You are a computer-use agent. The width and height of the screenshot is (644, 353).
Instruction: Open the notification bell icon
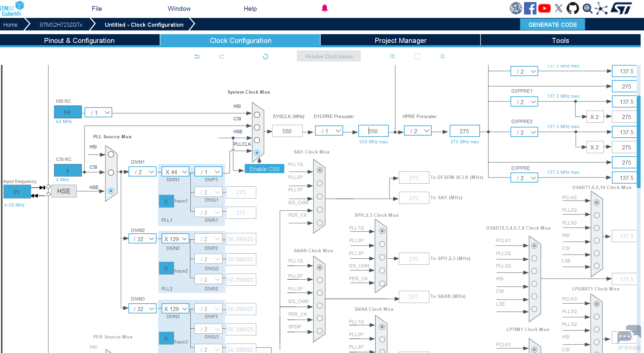pos(325,8)
